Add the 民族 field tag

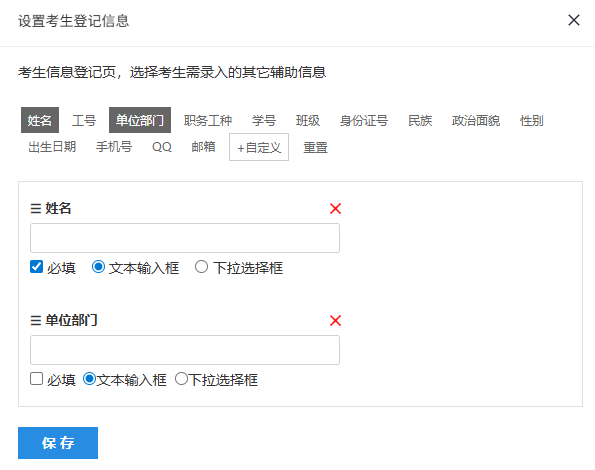420,121
